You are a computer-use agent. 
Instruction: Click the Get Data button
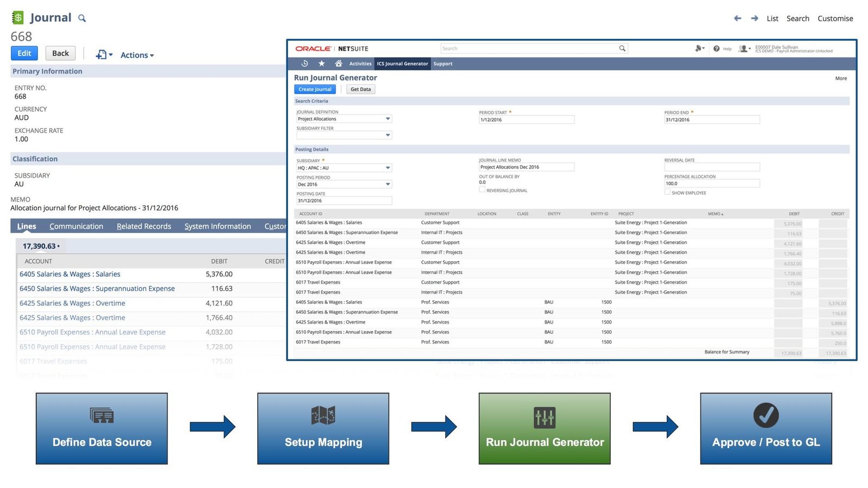(361, 89)
